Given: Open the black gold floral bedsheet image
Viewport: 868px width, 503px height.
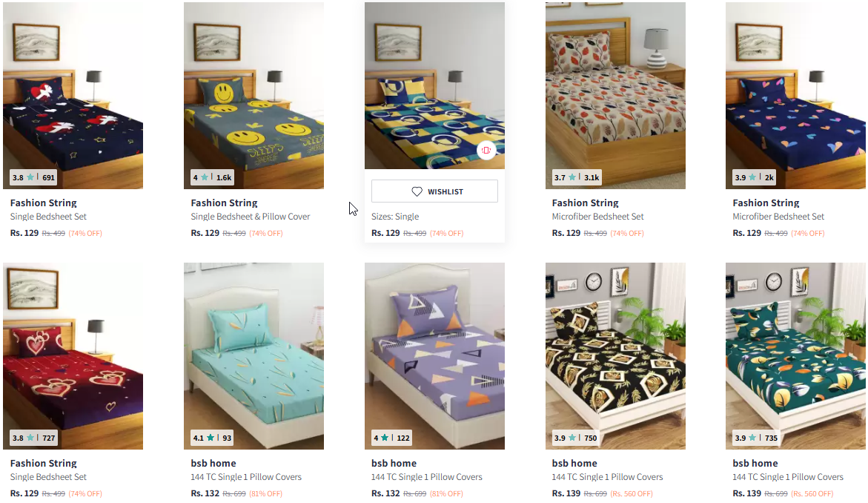Looking at the screenshot, I should point(615,355).
